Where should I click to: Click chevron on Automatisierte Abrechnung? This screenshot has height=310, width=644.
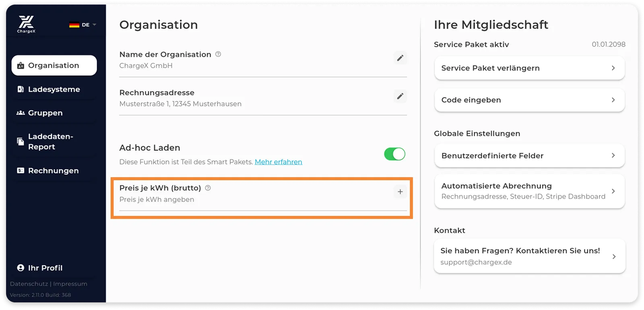613,191
